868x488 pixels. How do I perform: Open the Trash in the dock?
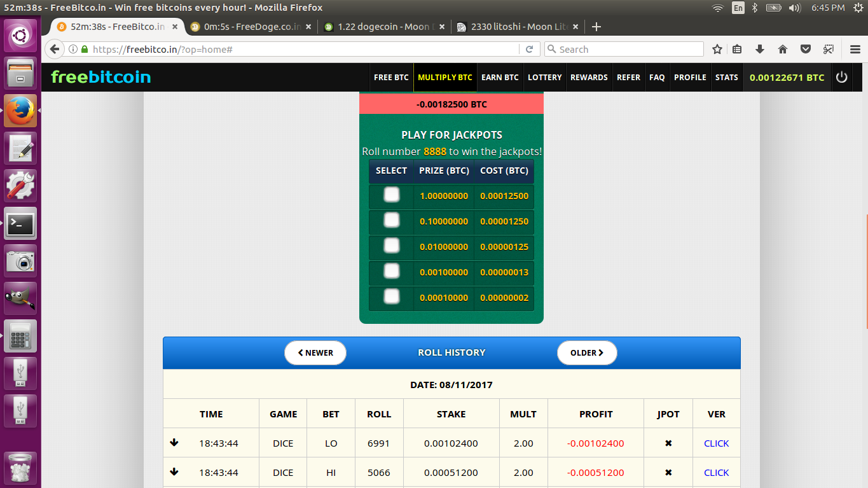click(x=21, y=468)
